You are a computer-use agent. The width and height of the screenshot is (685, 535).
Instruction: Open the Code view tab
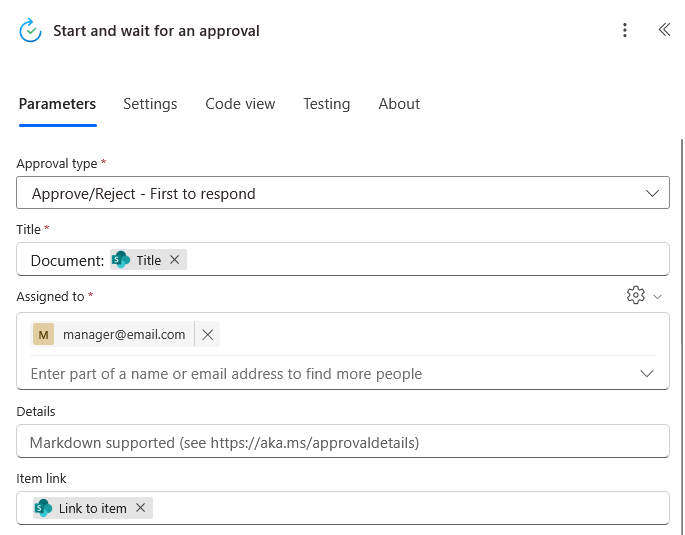pos(240,104)
